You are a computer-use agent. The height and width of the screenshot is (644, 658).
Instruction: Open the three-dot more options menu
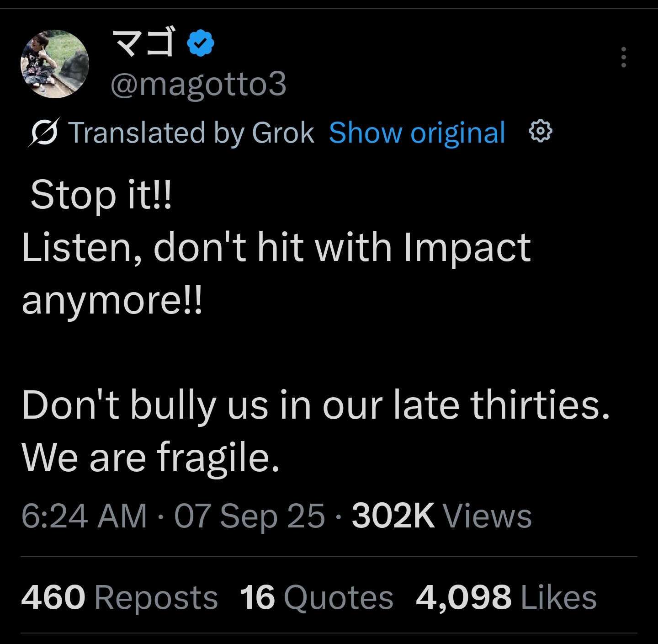coord(623,57)
